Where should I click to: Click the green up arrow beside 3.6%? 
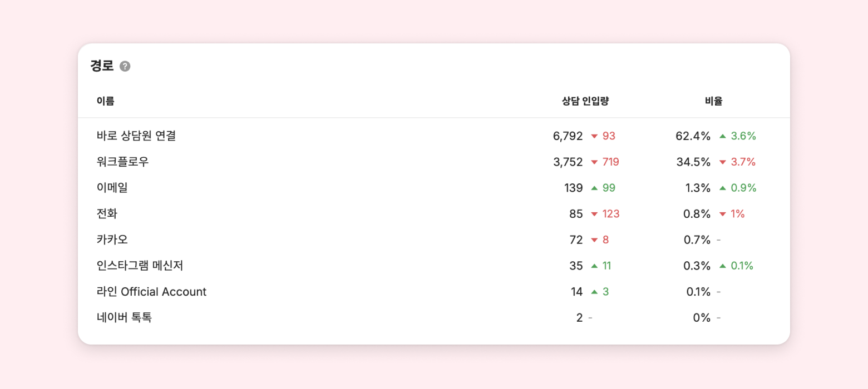coord(723,136)
